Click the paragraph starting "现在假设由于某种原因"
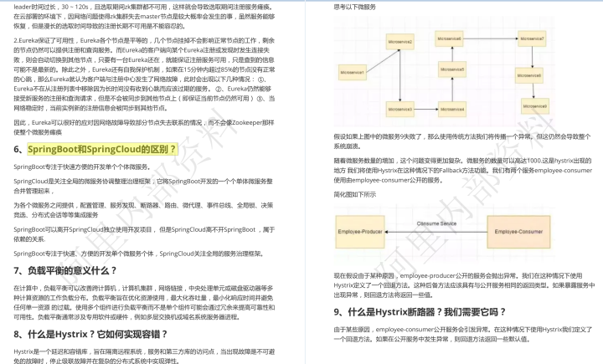603x364 pixels. 464,285
